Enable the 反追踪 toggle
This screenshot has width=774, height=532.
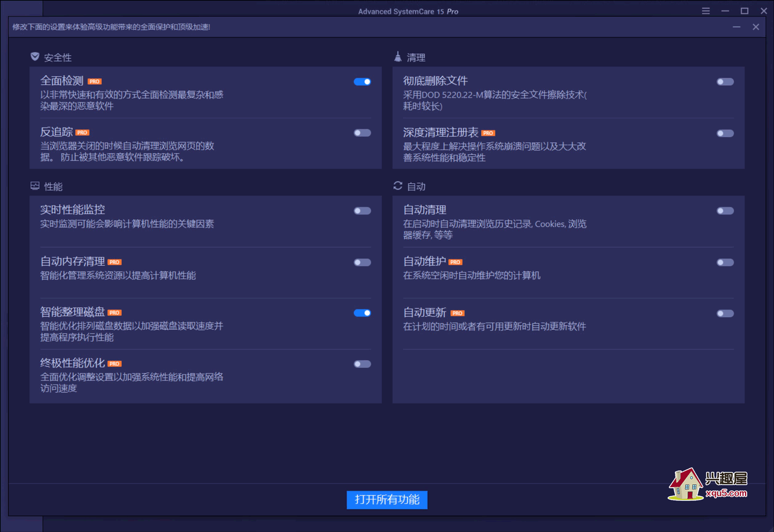[x=362, y=133]
